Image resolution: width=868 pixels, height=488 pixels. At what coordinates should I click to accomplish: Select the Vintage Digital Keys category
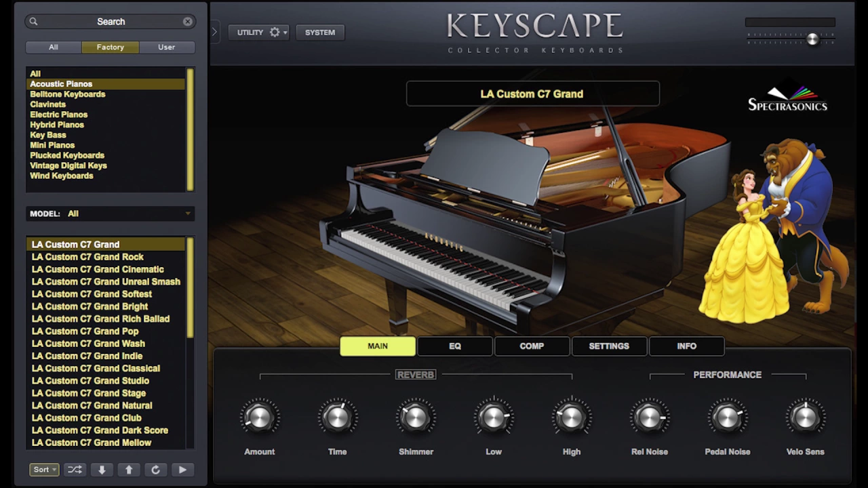[105, 165]
